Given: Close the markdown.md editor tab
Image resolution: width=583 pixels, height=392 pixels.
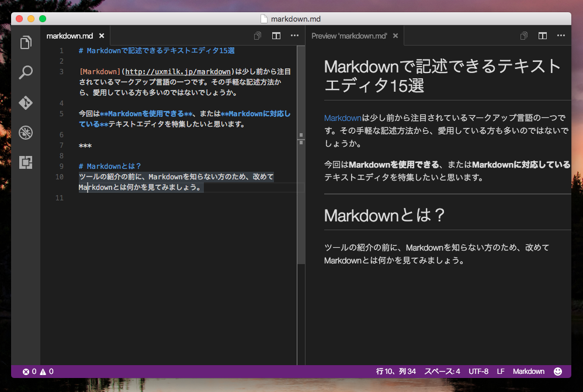Looking at the screenshot, I should click(102, 36).
